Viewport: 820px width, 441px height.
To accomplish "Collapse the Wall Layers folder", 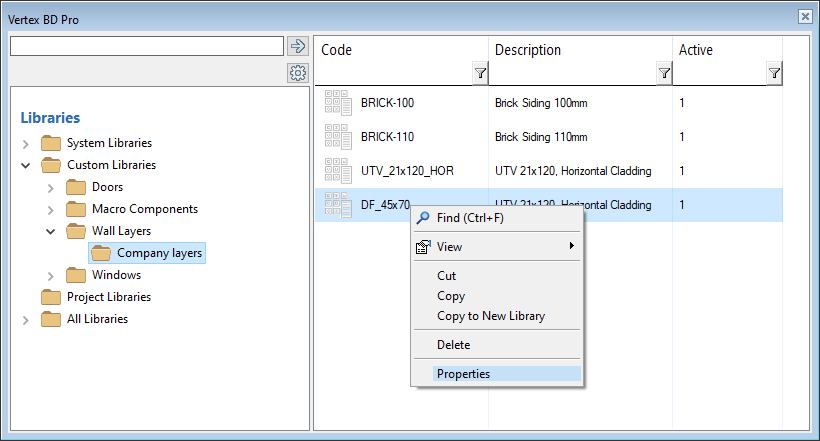I will click(x=51, y=232).
